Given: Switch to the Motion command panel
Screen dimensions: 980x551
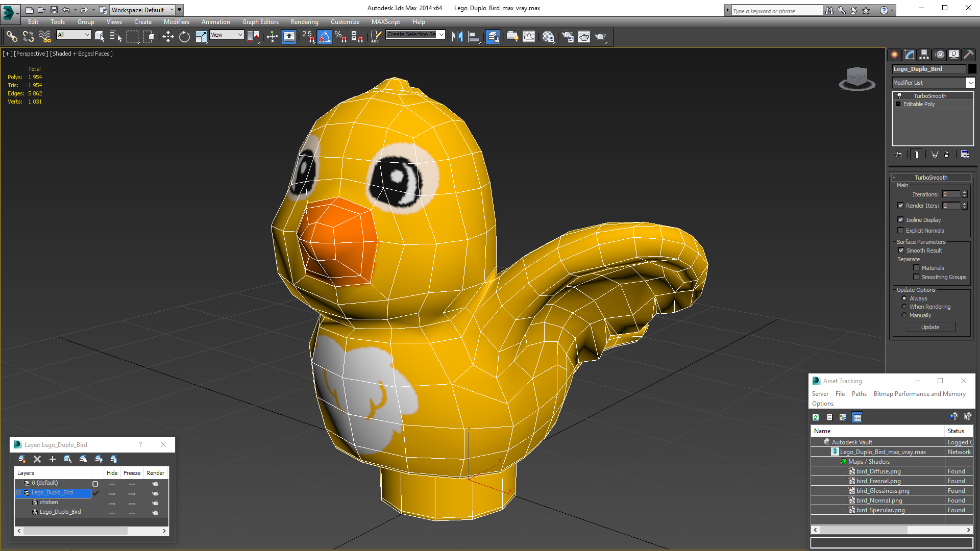Looking at the screenshot, I should [x=940, y=55].
